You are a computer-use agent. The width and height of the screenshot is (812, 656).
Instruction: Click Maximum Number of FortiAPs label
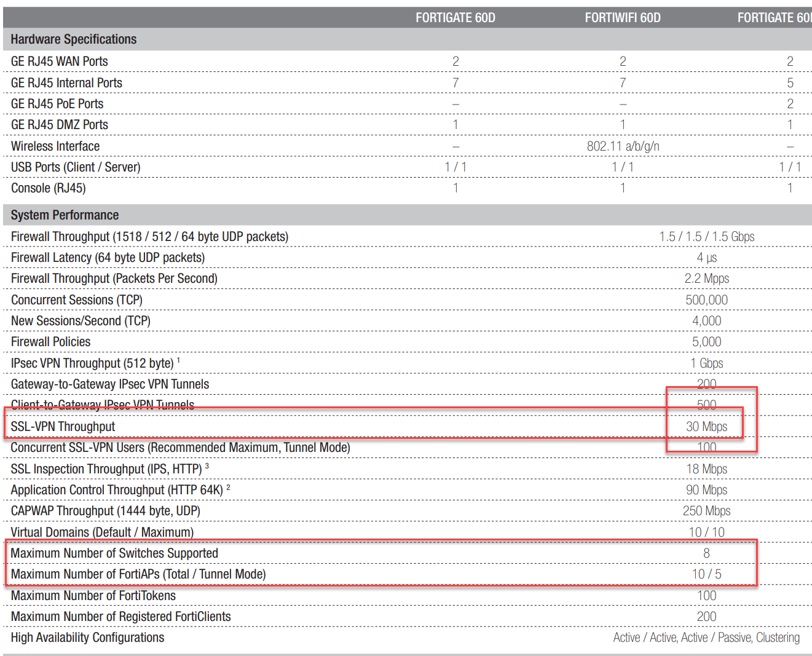tap(138, 574)
